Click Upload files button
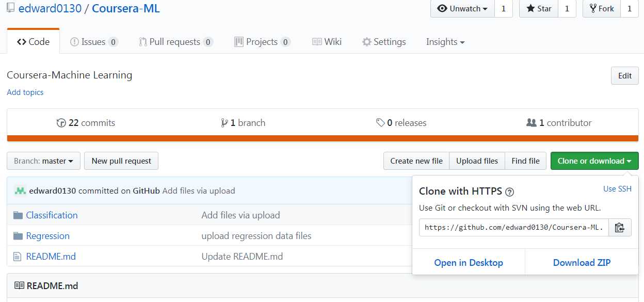This screenshot has height=302, width=644. (x=477, y=161)
